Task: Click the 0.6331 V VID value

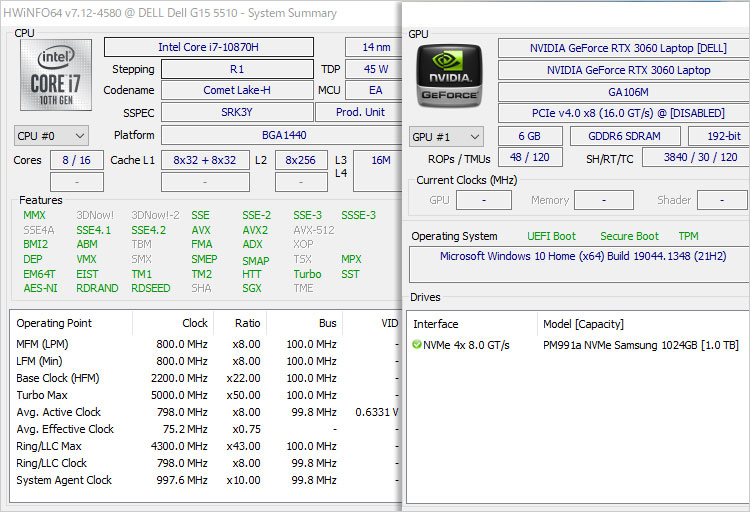Action: coord(376,412)
